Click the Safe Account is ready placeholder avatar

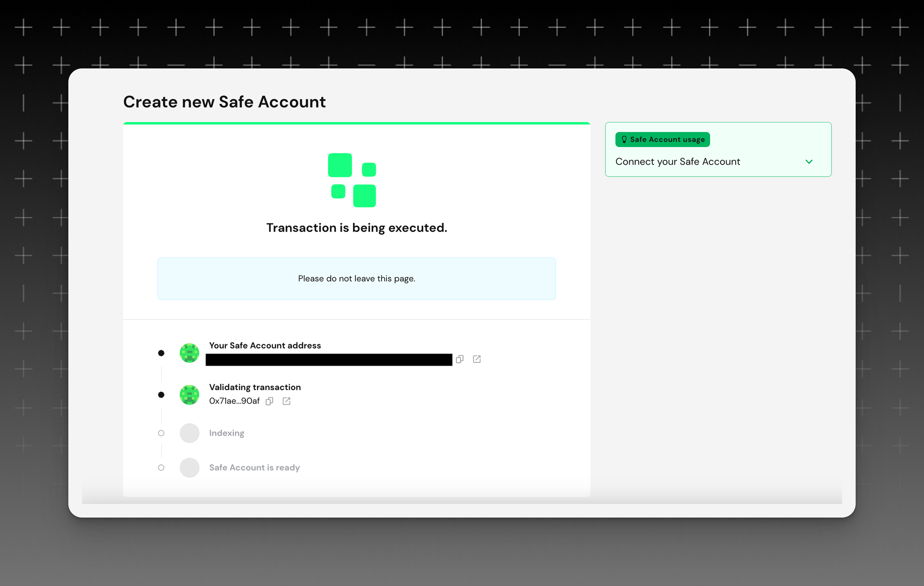189,468
